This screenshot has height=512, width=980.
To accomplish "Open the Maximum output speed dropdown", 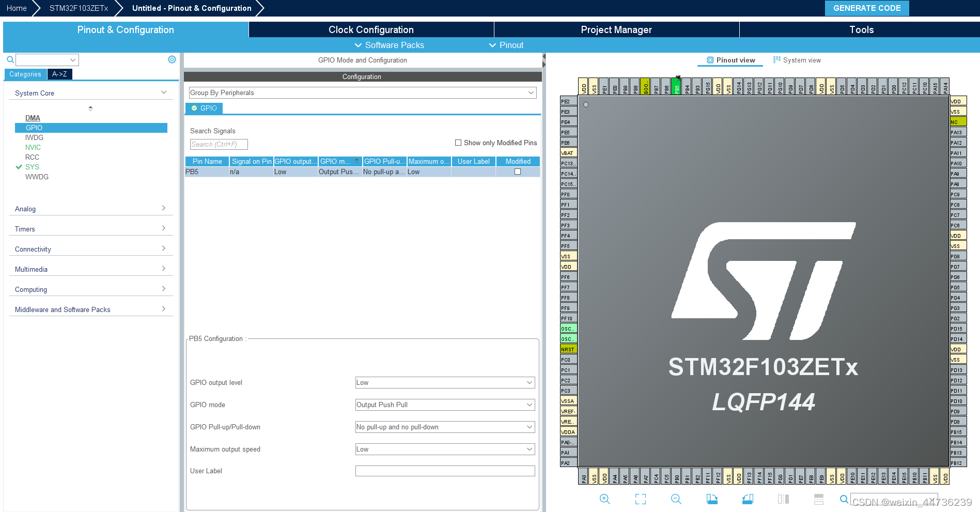I will (x=445, y=449).
